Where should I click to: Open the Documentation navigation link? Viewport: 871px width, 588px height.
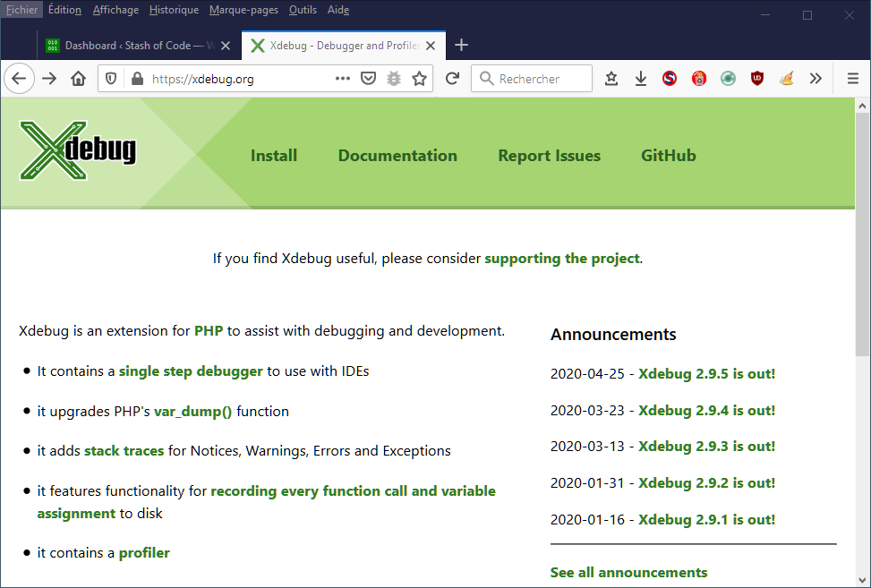[x=397, y=156]
